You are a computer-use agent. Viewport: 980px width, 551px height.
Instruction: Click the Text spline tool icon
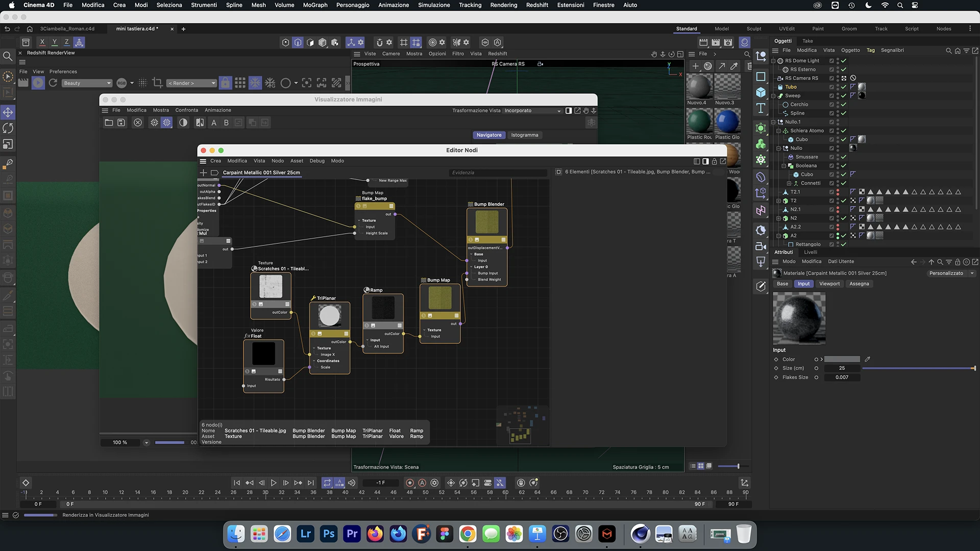pos(761,108)
